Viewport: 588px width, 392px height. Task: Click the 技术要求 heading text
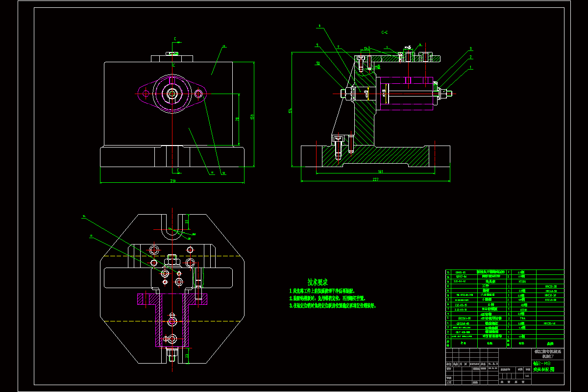(318, 282)
